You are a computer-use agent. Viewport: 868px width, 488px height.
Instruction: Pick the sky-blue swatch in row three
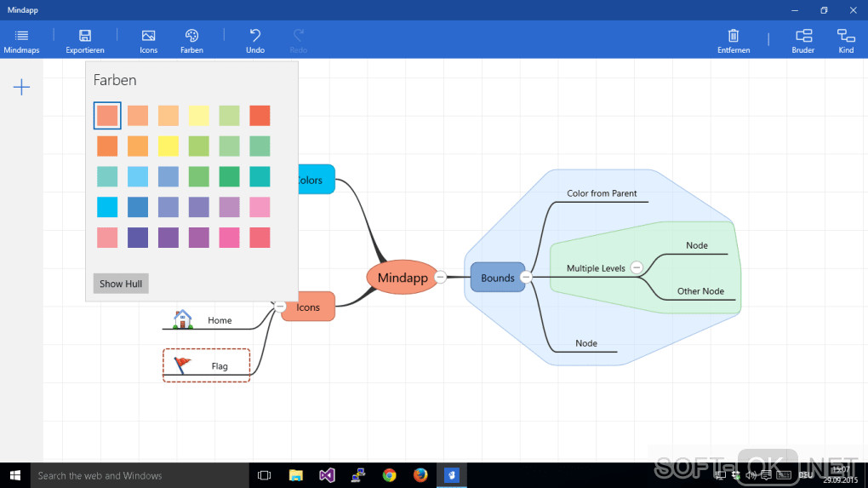point(138,176)
